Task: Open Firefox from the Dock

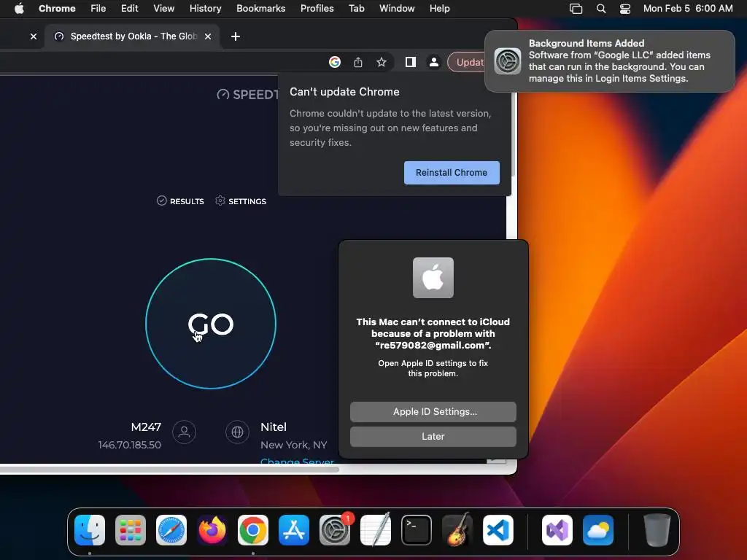Action: [212, 530]
